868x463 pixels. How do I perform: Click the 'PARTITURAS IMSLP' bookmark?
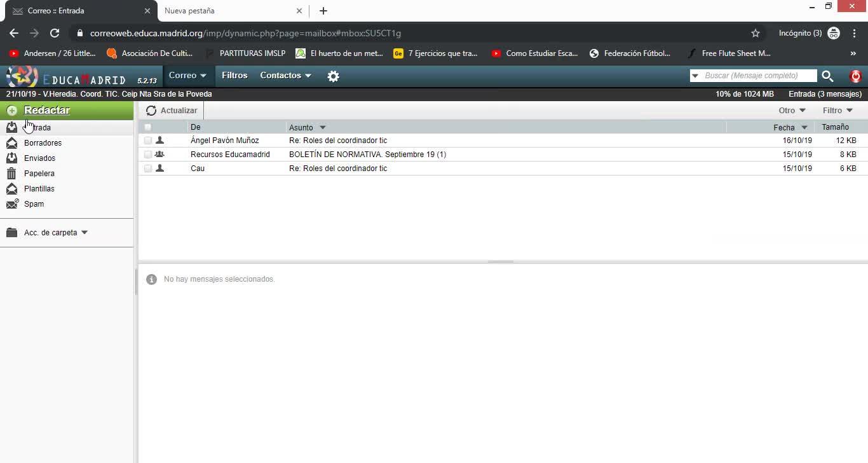coord(245,53)
